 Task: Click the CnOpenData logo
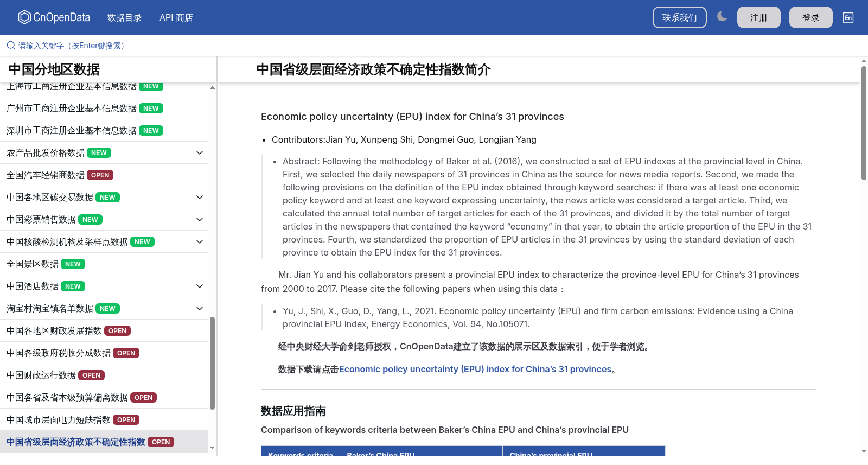54,17
